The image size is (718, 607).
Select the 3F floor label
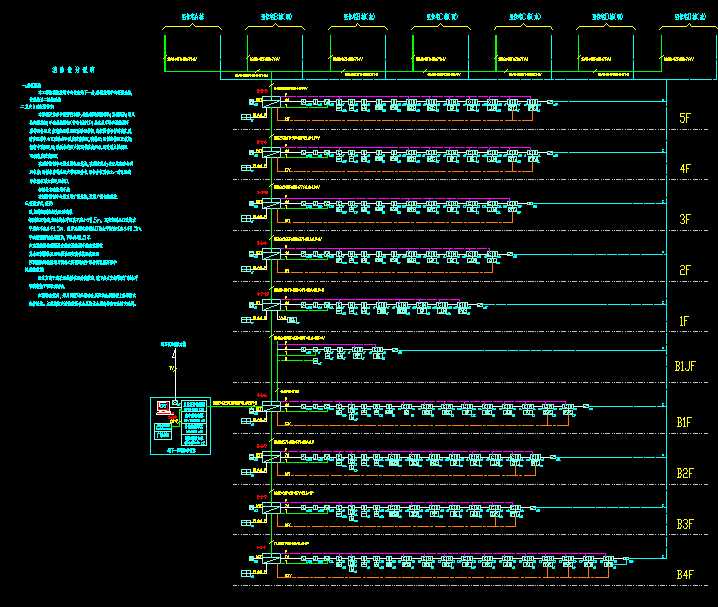point(685,219)
